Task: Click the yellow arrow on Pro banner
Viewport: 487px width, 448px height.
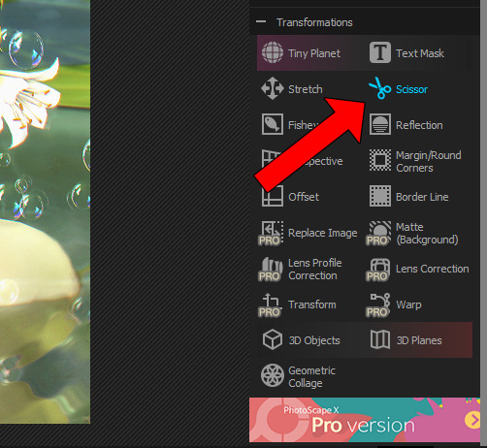Action: (x=472, y=420)
